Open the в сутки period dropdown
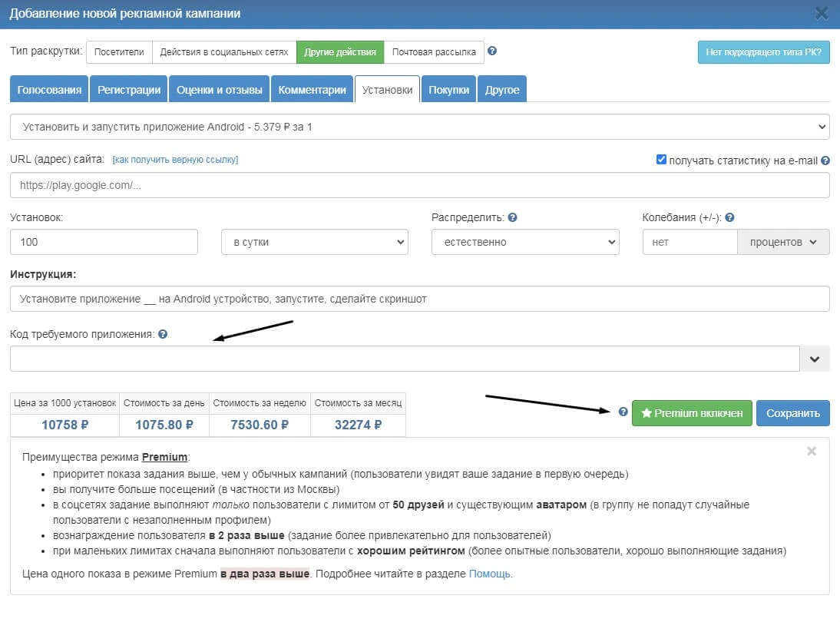The image size is (840, 622). point(315,242)
